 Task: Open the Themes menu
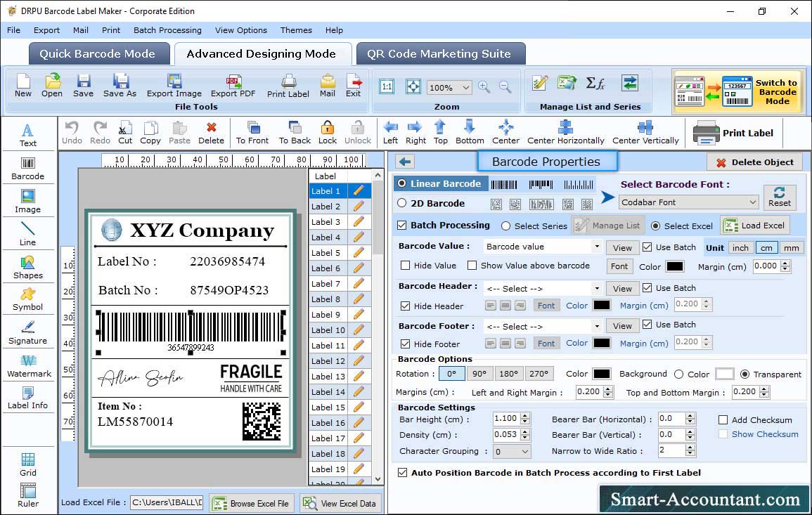tap(296, 30)
